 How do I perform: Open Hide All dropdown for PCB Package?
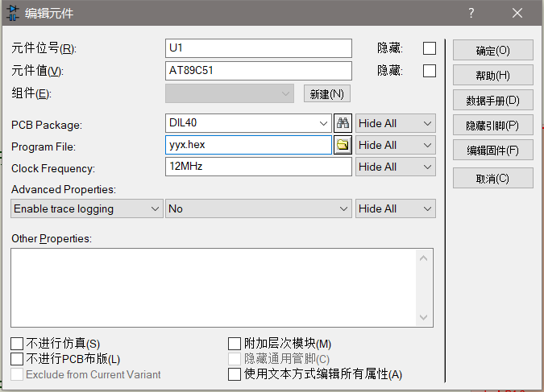pos(396,123)
